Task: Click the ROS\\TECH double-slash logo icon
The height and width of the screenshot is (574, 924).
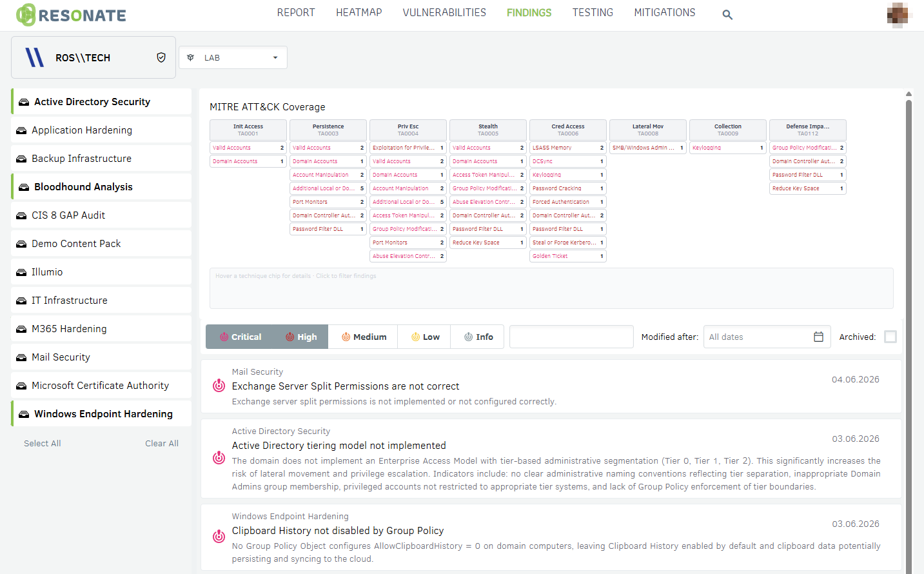Action: pos(35,57)
